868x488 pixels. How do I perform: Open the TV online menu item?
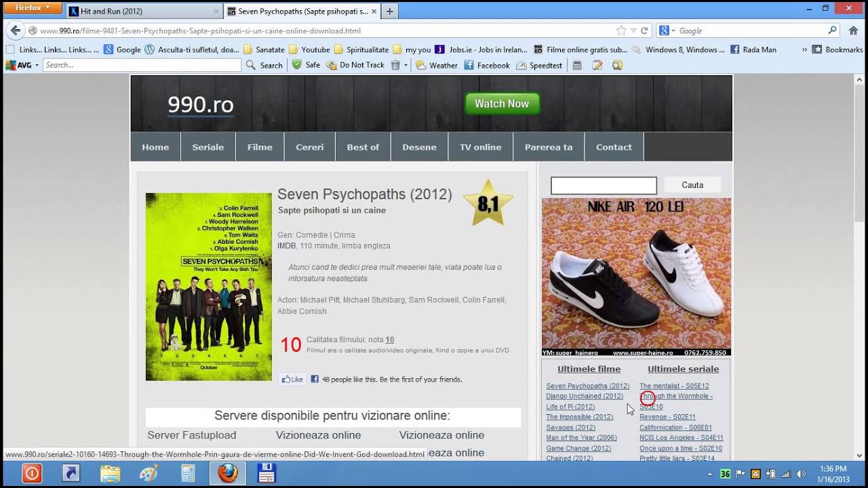pos(480,147)
